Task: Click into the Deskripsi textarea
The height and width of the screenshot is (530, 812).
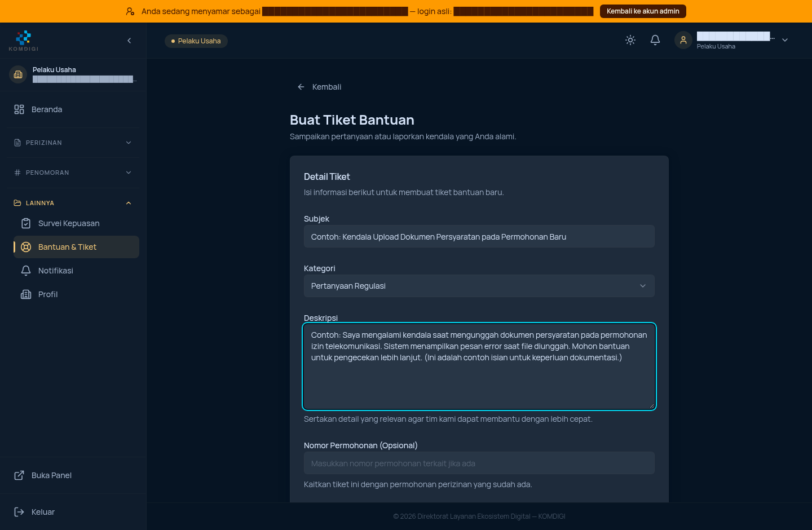Action: click(x=479, y=366)
